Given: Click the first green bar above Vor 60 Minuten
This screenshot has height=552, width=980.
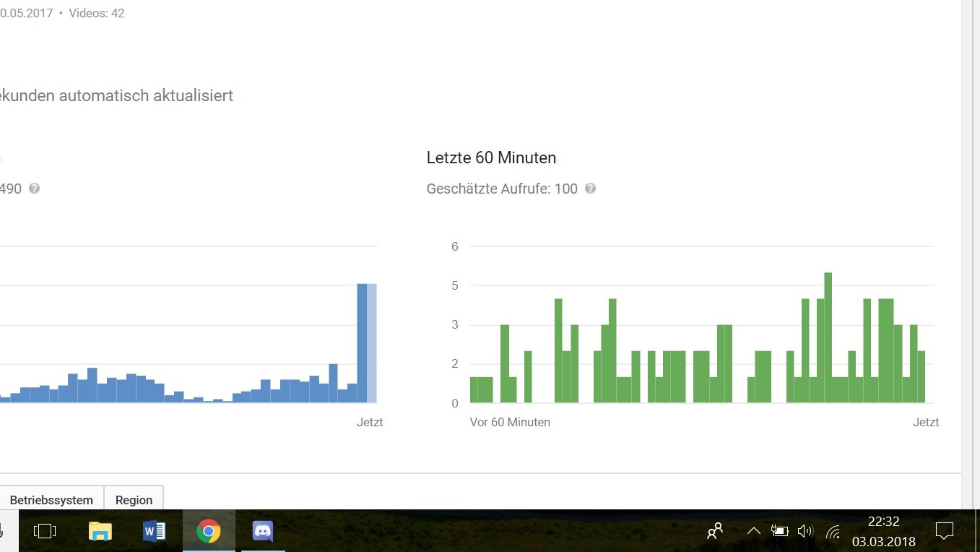Looking at the screenshot, I should coord(474,389).
